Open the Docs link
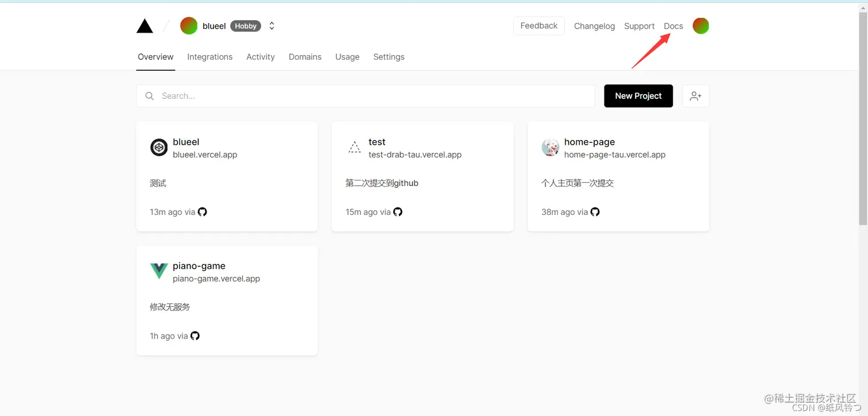This screenshot has width=868, height=416. pos(673,26)
